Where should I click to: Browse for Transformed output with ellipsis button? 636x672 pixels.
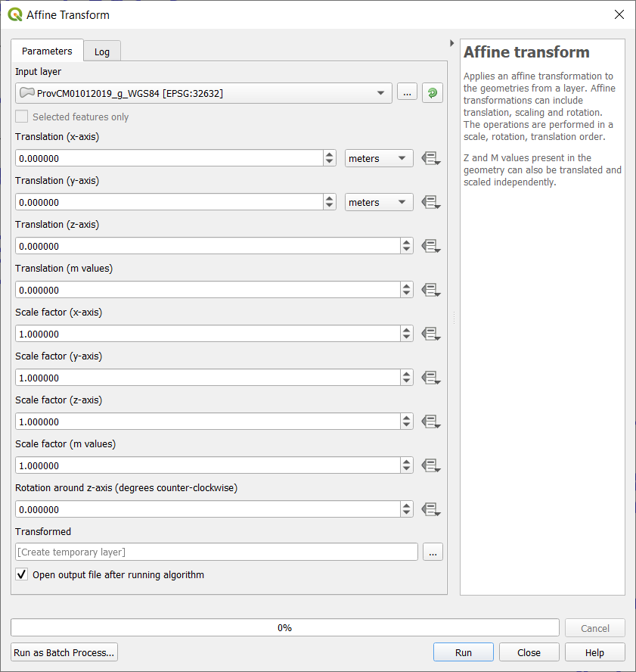(x=433, y=552)
